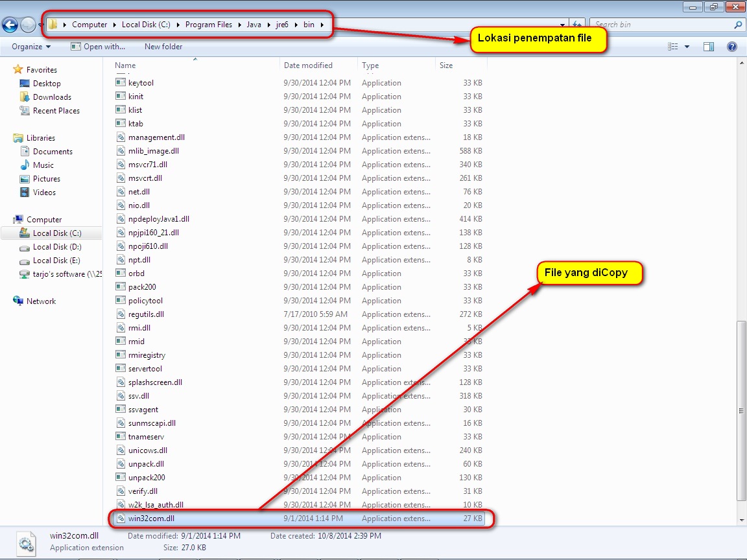Click the New folder button
The width and height of the screenshot is (747, 560).
(163, 47)
